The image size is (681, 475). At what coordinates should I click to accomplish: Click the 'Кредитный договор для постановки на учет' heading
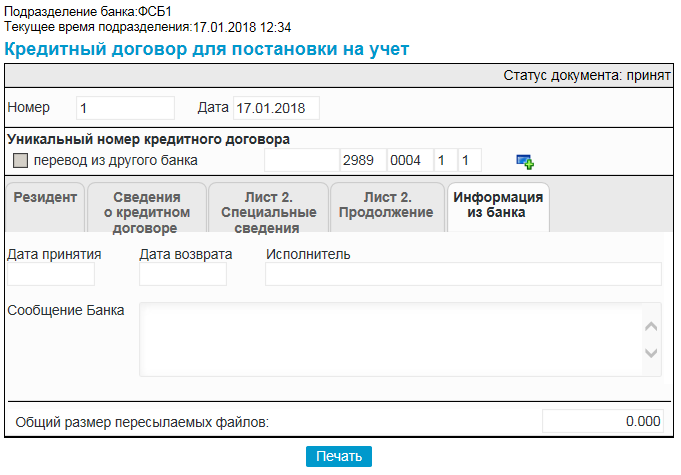(207, 49)
